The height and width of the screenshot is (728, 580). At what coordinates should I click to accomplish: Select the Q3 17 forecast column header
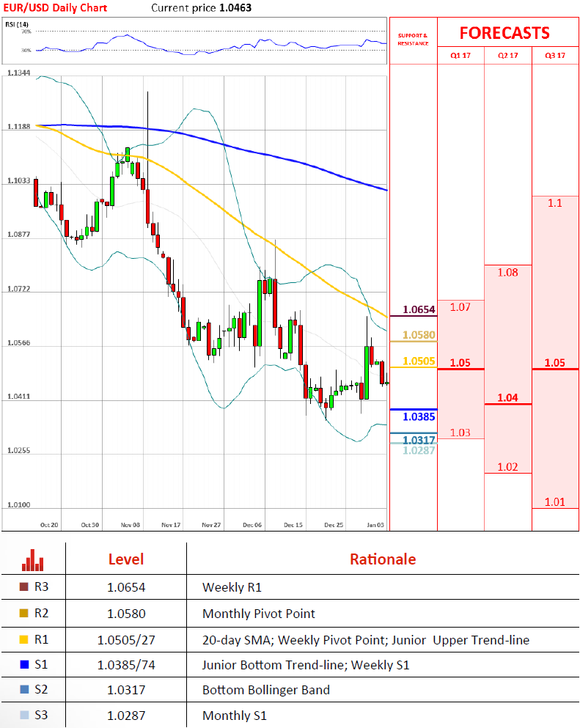555,55
